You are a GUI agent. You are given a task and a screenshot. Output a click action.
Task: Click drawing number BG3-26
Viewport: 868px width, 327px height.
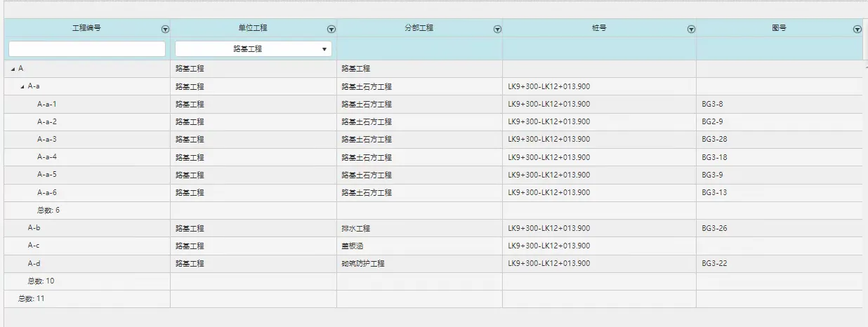click(714, 229)
